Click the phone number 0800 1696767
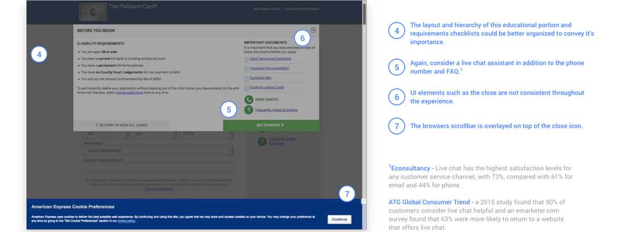 (267, 99)
